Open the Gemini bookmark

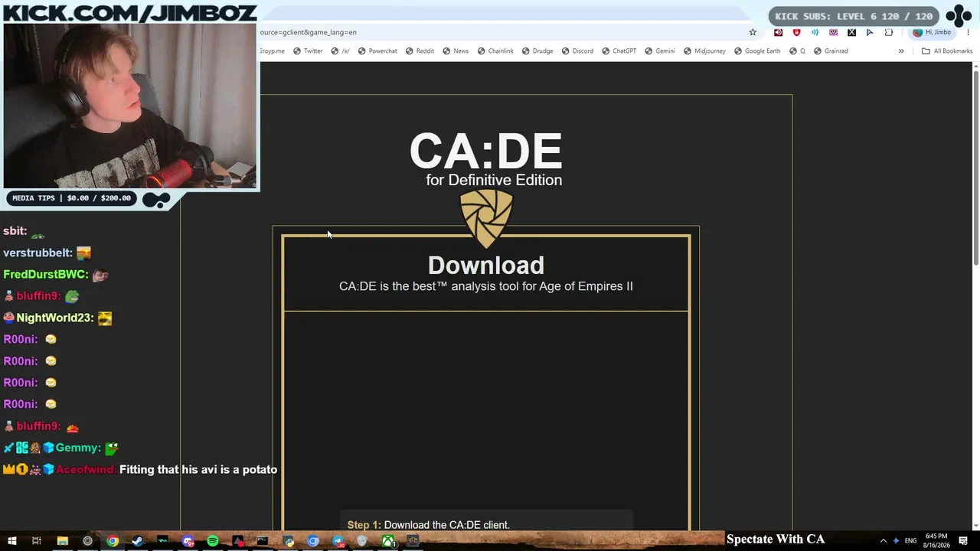coord(660,51)
